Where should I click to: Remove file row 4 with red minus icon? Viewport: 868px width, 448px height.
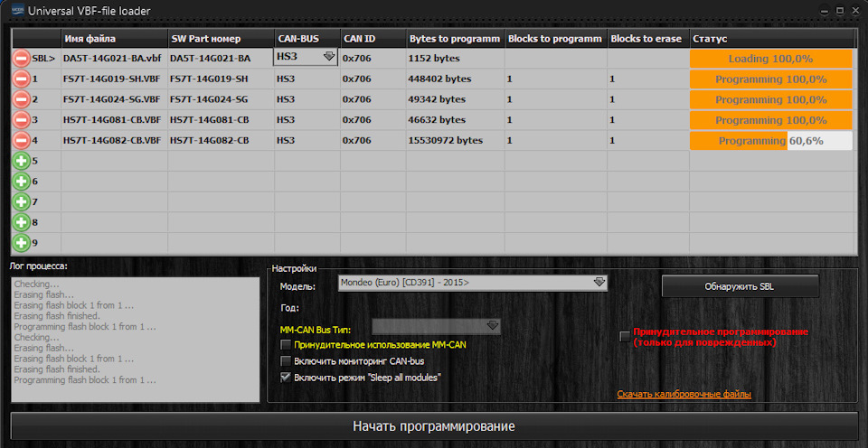point(21,141)
